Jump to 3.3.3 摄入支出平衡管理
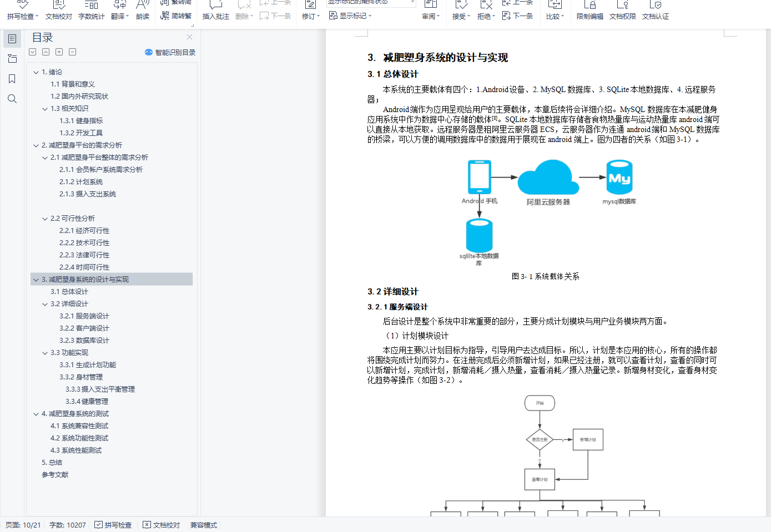The height and width of the screenshot is (532, 771). (100, 389)
